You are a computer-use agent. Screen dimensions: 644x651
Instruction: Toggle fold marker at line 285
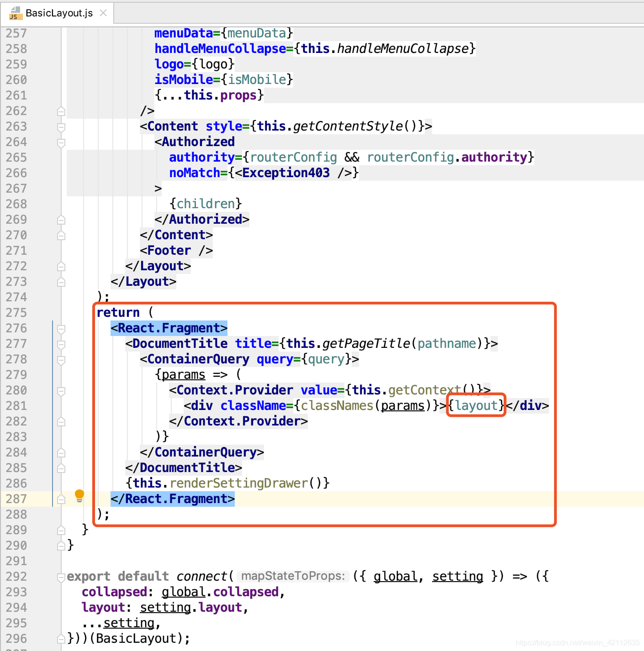click(61, 468)
